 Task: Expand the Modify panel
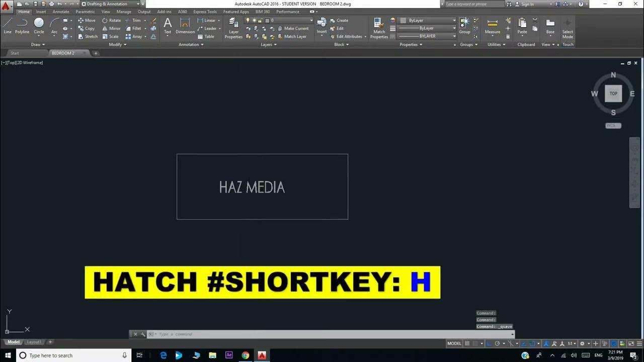click(117, 44)
